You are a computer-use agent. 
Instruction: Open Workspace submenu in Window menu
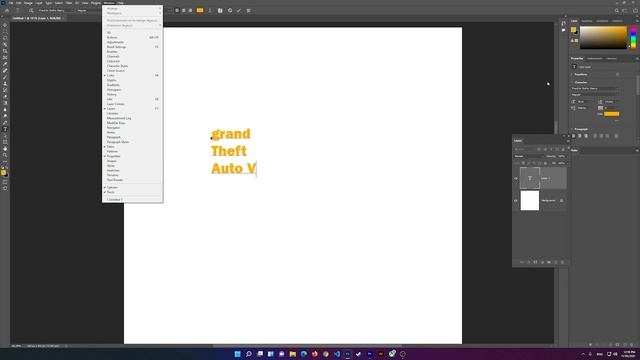(132, 13)
